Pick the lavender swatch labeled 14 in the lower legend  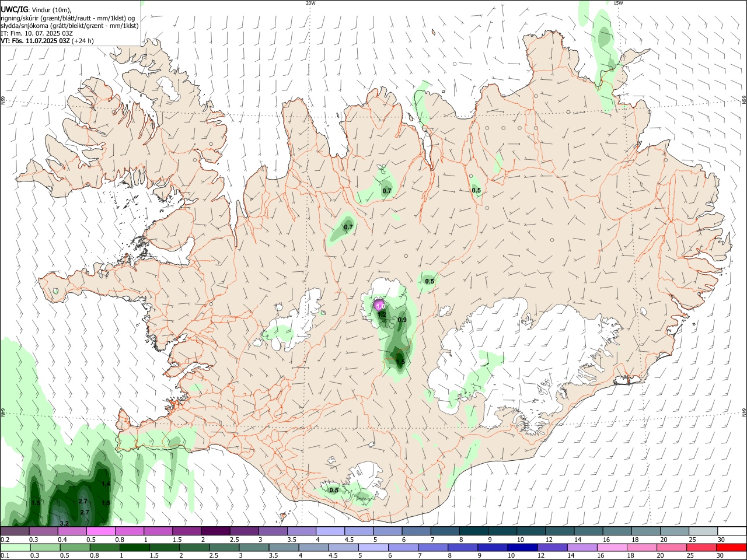click(x=582, y=548)
